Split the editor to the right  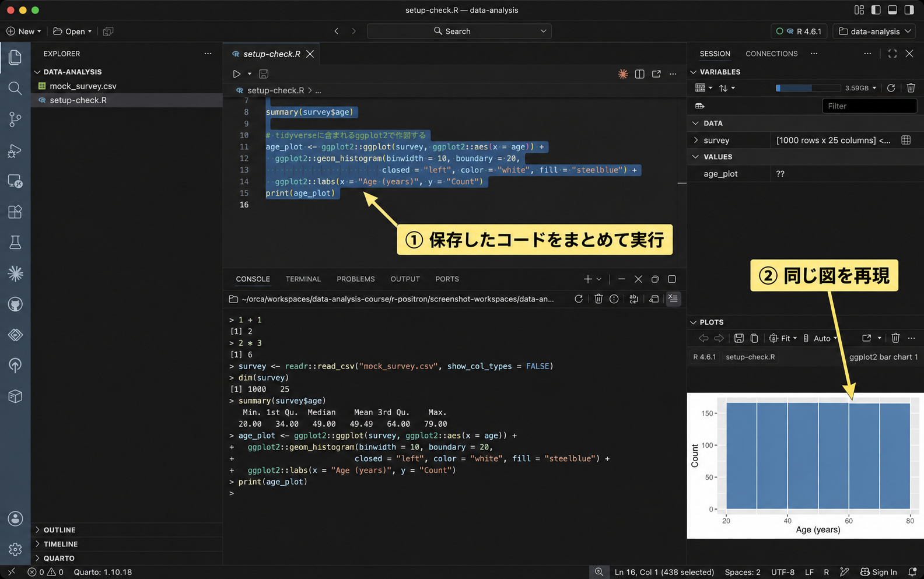pos(639,74)
